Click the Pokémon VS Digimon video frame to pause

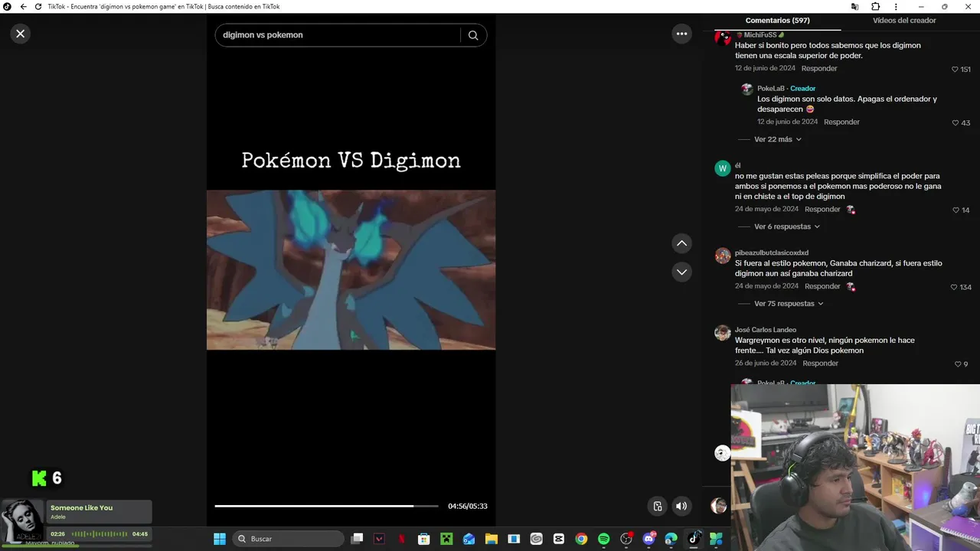(351, 269)
